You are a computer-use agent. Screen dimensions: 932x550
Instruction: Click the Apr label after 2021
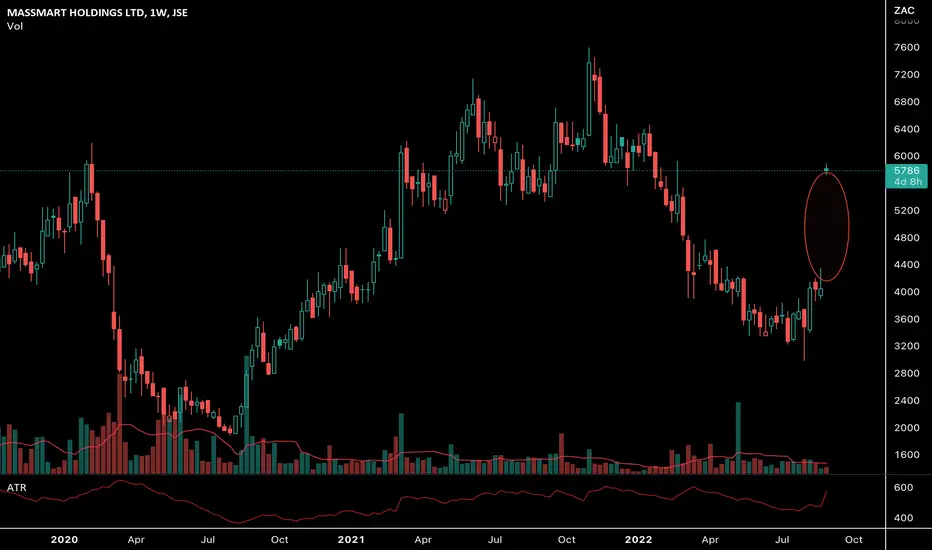pos(423,540)
